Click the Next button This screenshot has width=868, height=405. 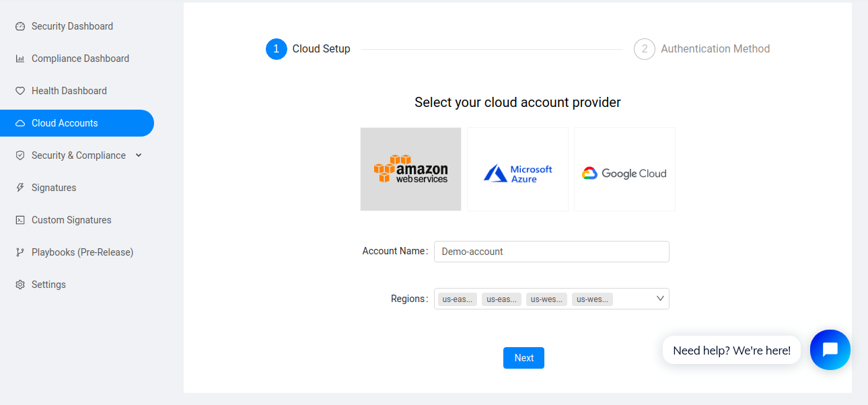pyautogui.click(x=523, y=358)
